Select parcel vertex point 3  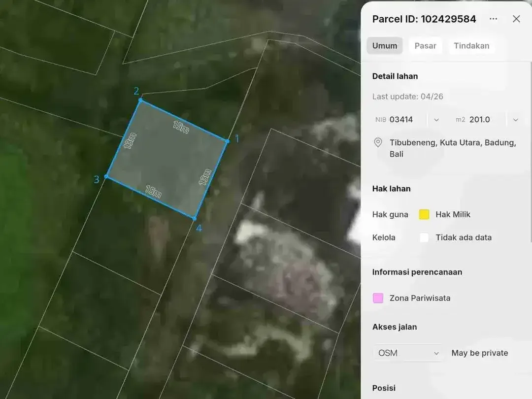pos(106,176)
